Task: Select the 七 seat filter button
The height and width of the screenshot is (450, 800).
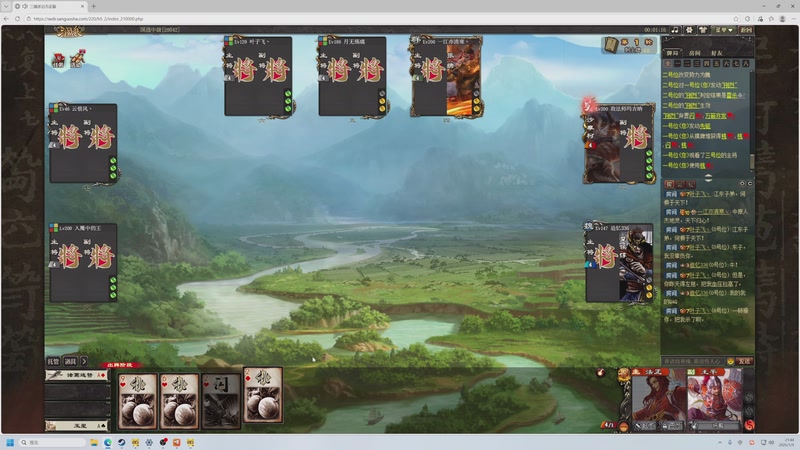Action: point(736,63)
